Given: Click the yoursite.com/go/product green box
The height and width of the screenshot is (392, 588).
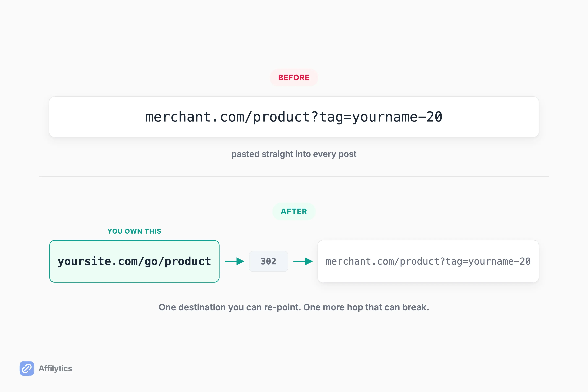Looking at the screenshot, I should point(134,261).
